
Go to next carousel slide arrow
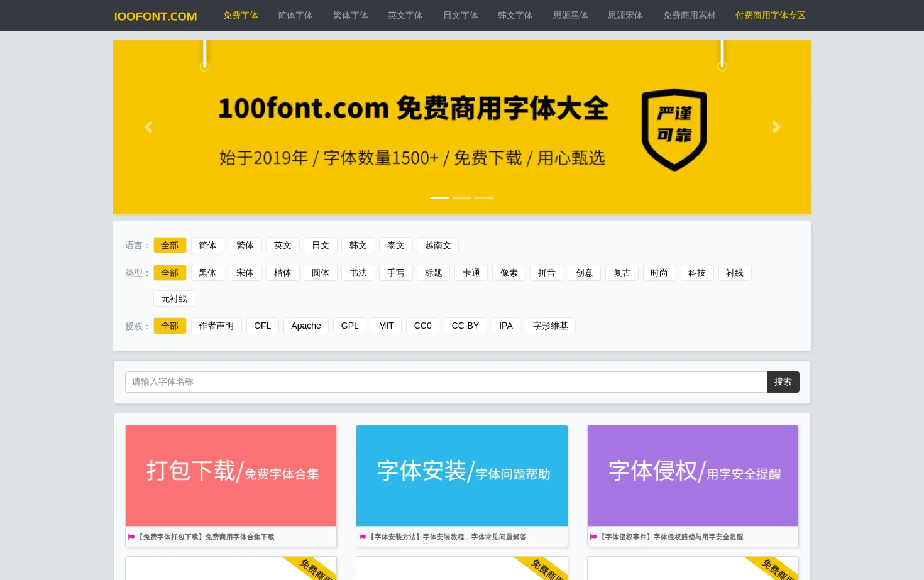pyautogui.click(x=776, y=128)
